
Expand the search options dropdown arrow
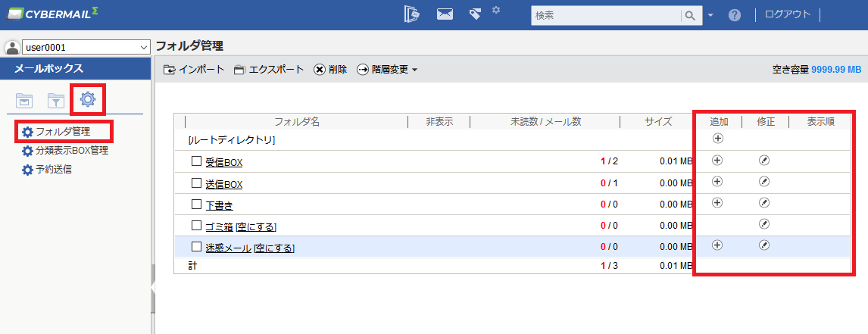pos(710,15)
